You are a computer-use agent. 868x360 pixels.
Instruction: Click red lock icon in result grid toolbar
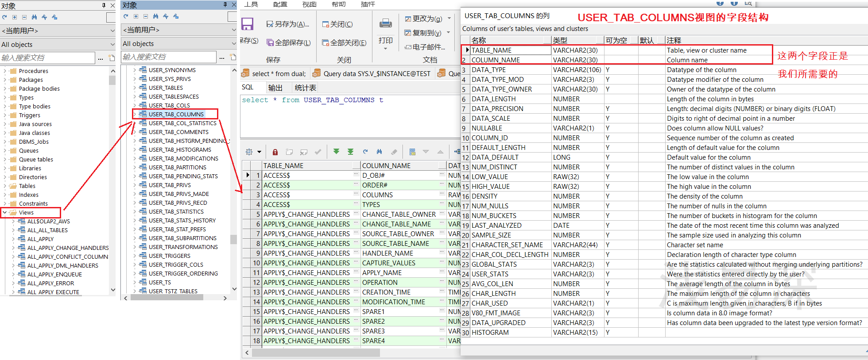coord(275,152)
